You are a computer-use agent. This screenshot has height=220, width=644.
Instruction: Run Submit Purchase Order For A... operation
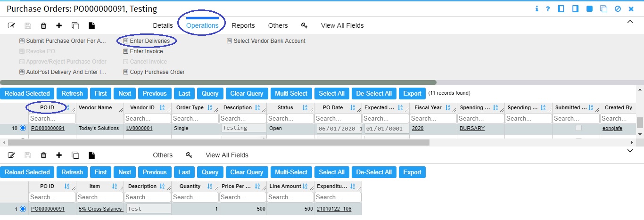[x=63, y=41]
